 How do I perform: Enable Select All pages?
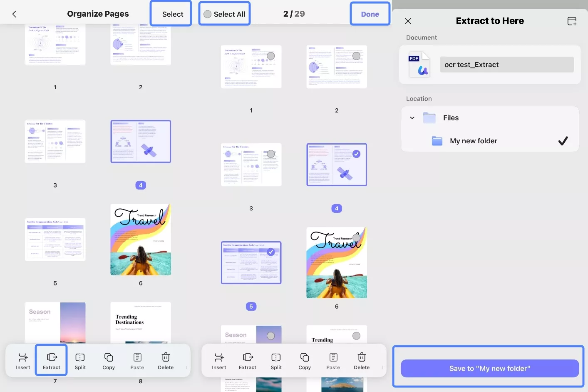[224, 13]
